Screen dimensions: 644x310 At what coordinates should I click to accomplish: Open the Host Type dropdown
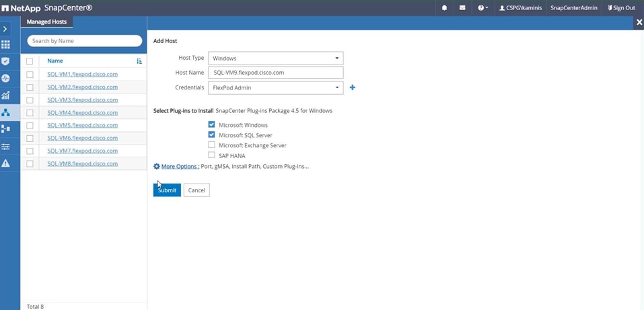(276, 59)
